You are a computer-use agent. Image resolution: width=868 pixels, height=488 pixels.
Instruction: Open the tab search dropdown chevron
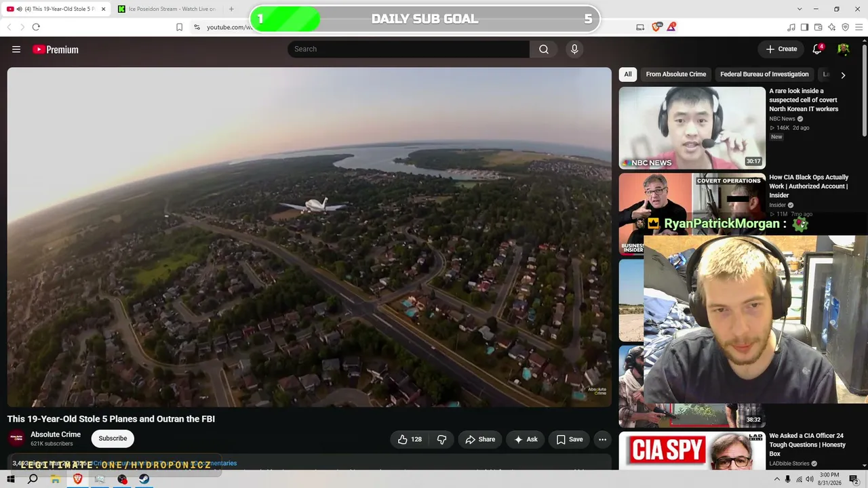pos(800,9)
